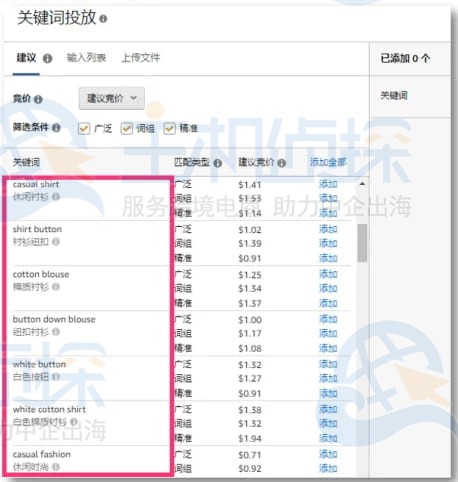458x482 pixels.
Task: Switch to the 上传文件 tab
Action: [x=141, y=58]
